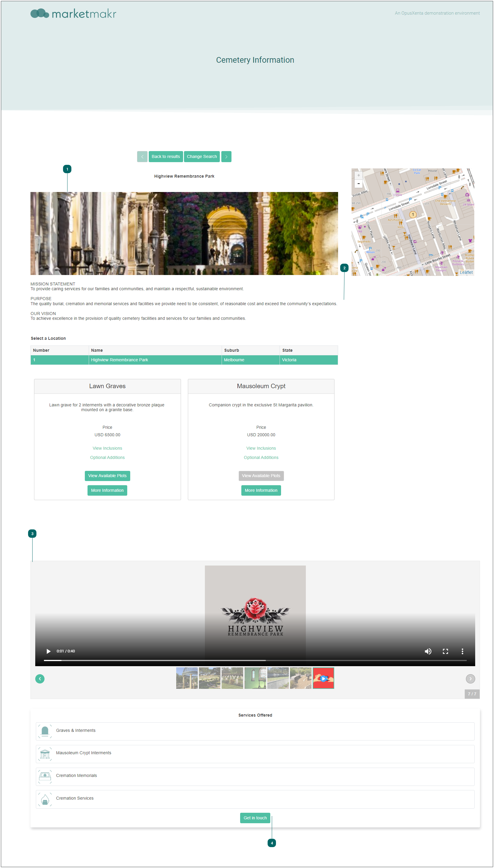Click the marketmakr logo
The height and width of the screenshot is (868, 494).
coord(73,13)
